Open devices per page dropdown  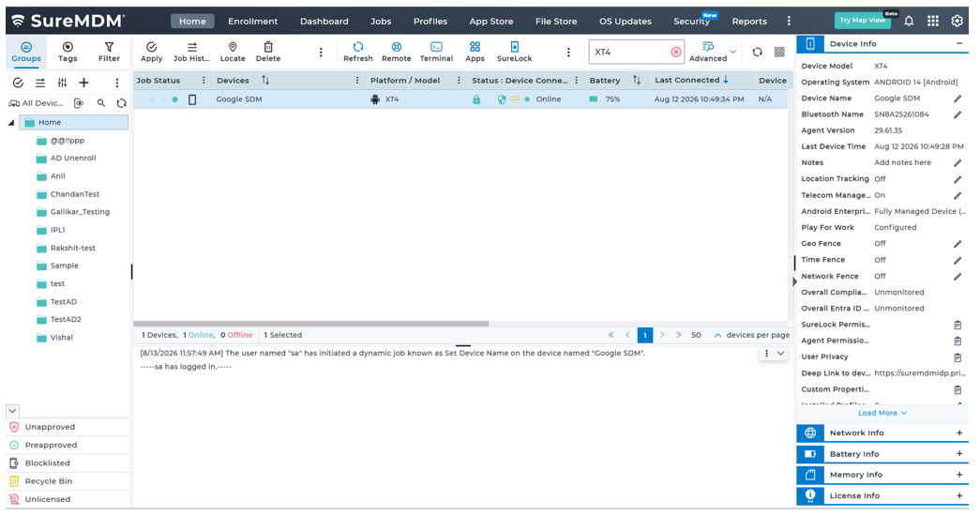tap(718, 335)
